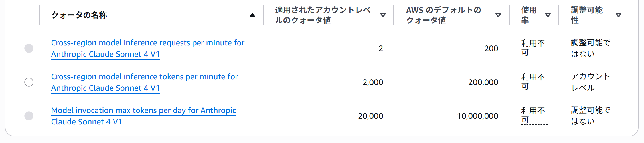Click 使用率 column header text
Screen dimensions: 644x143
(x=529, y=15)
